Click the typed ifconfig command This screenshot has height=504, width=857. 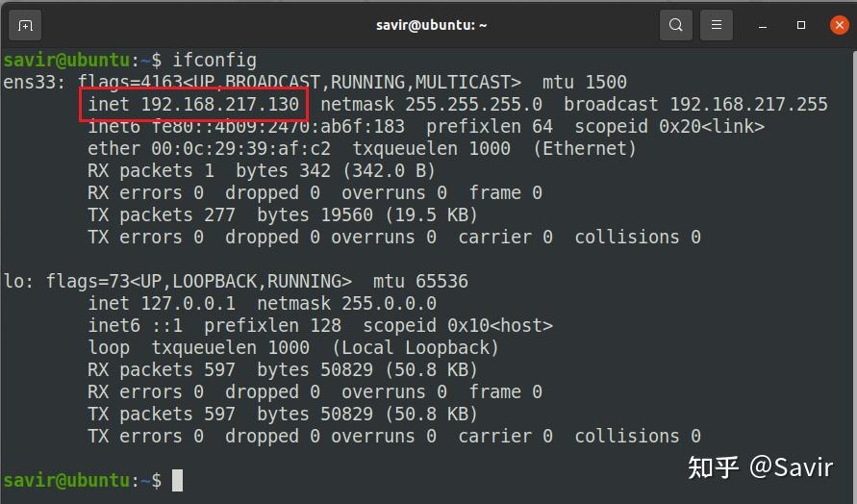[x=214, y=60]
